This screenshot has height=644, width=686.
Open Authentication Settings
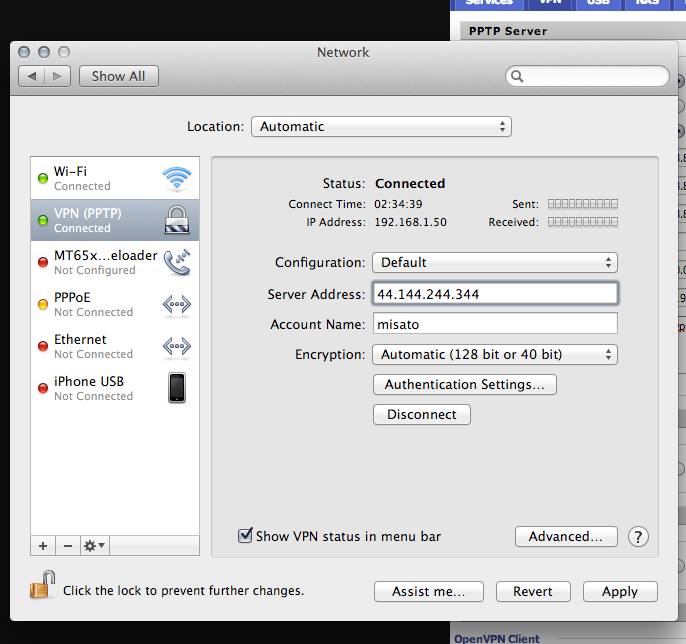point(465,385)
